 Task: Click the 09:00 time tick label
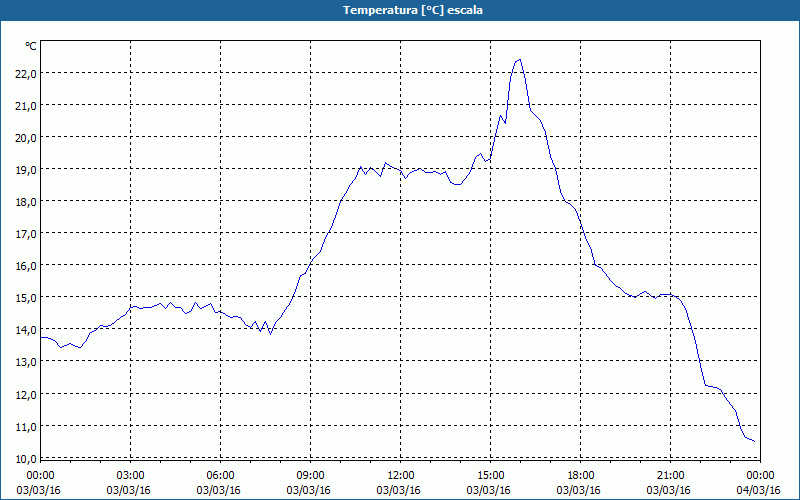pyautogui.click(x=311, y=476)
